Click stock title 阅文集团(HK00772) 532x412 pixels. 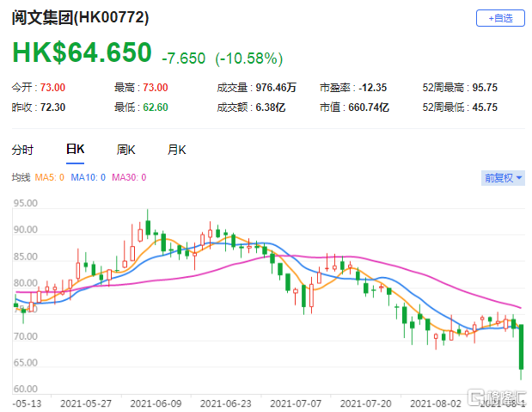[81, 17]
